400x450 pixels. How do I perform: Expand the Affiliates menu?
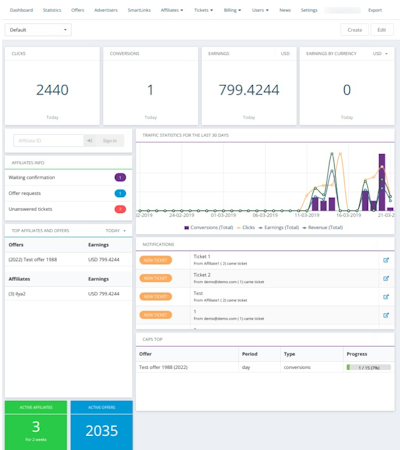pos(172,10)
